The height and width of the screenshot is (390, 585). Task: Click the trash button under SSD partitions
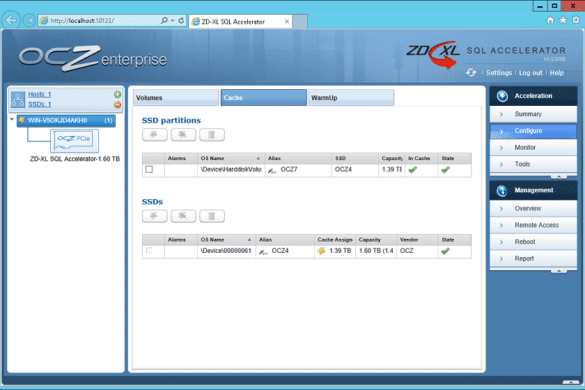pos(212,135)
